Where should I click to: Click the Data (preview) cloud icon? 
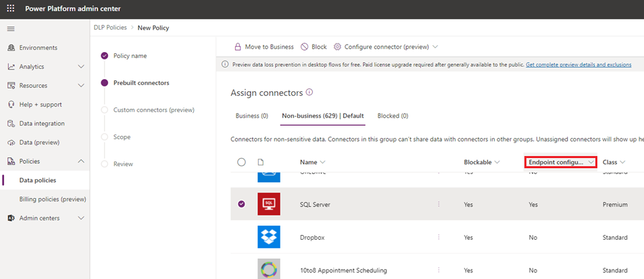point(11,143)
